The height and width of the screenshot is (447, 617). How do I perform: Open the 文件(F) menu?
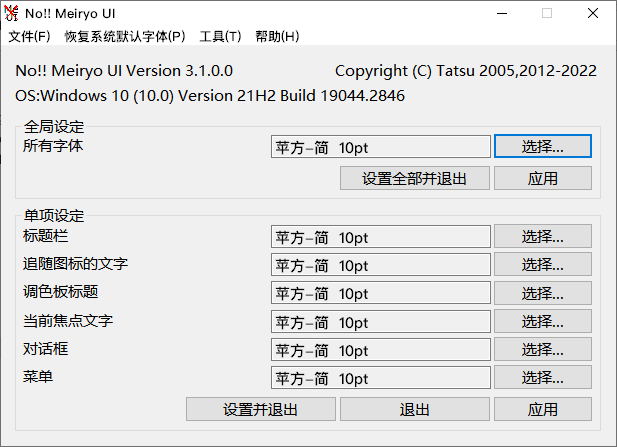[30, 37]
